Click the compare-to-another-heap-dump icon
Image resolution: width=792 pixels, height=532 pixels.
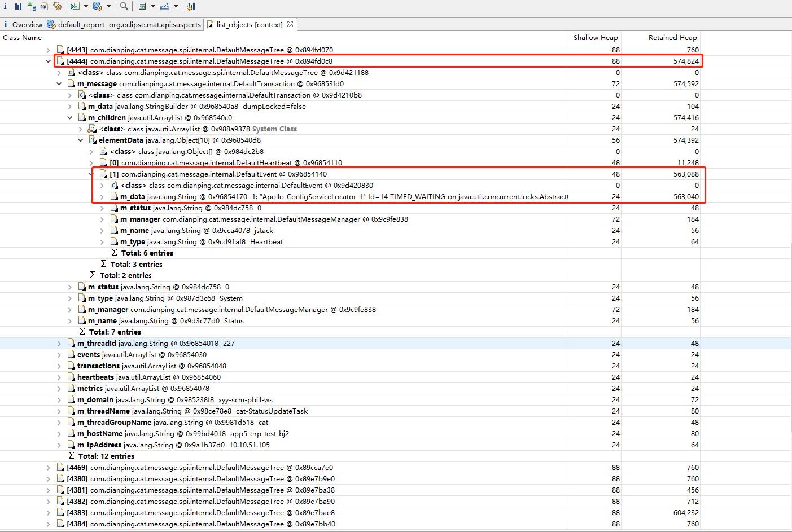(191, 6)
